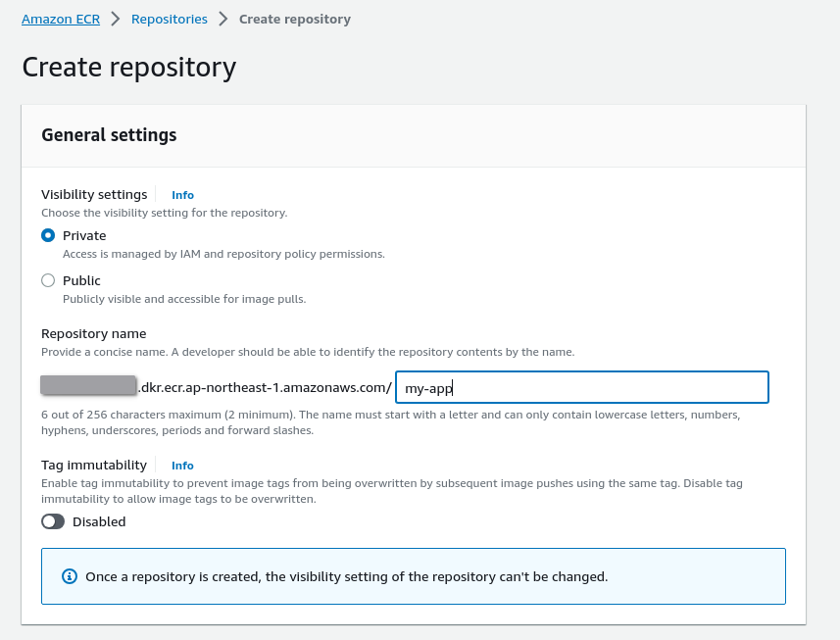Focus the repository name field containing my-app
The height and width of the screenshot is (640, 840).
(x=581, y=388)
